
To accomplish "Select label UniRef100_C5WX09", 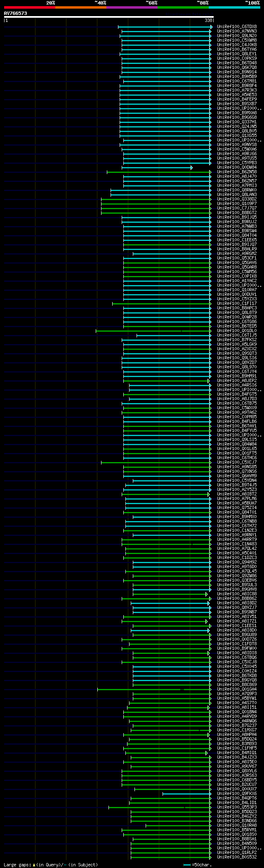I will pyautogui.click(x=237, y=408).
